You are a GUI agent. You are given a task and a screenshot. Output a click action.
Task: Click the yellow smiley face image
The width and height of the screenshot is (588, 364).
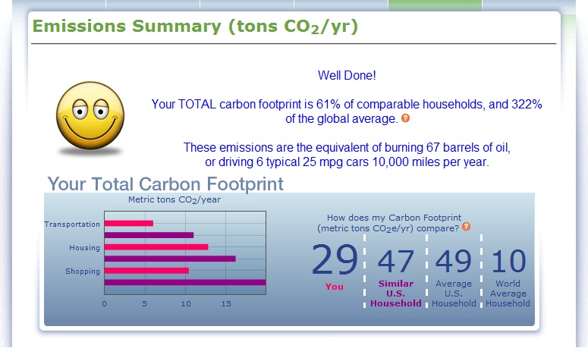[x=90, y=116]
